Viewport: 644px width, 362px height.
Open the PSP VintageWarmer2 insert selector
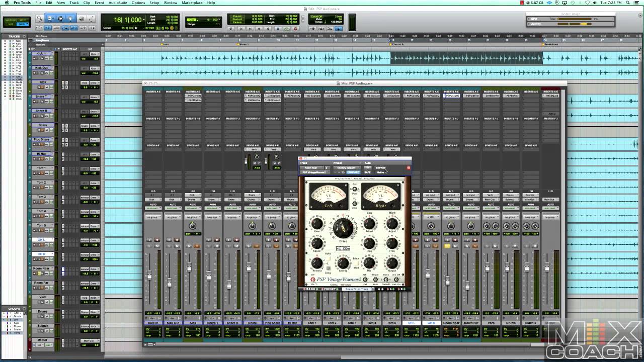click(314, 172)
